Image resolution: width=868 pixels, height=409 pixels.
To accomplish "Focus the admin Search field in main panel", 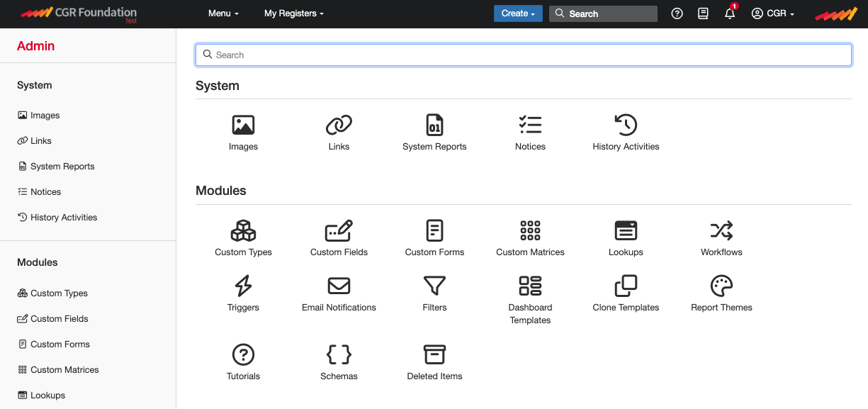I will (x=524, y=55).
